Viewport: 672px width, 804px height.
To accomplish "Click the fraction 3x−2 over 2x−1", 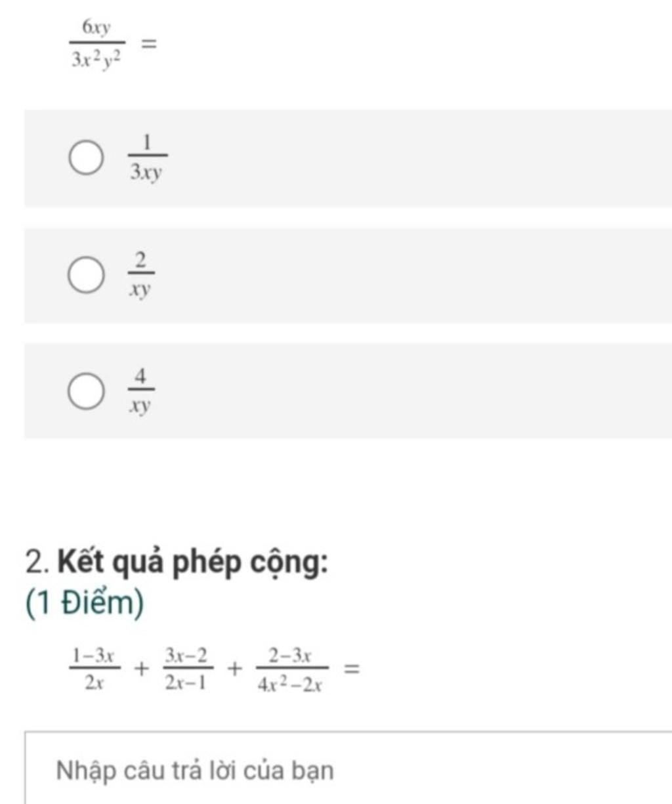I will (x=186, y=669).
